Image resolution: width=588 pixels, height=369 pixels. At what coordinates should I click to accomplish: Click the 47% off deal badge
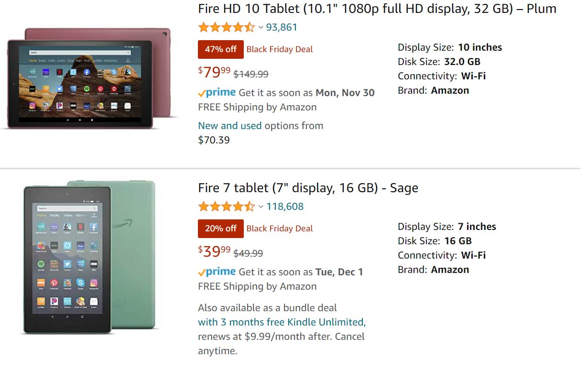[x=220, y=49]
